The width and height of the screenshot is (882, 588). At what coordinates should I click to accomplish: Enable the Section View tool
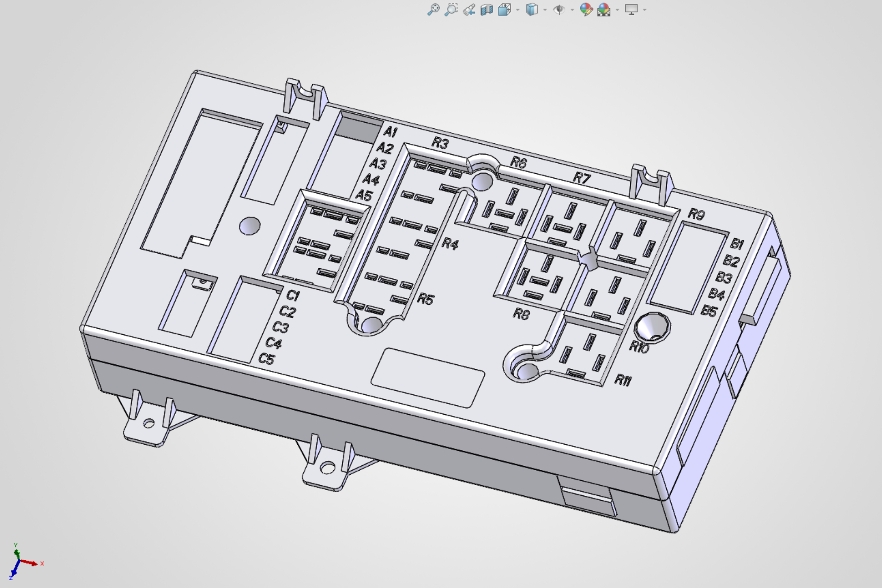pyautogui.click(x=487, y=10)
